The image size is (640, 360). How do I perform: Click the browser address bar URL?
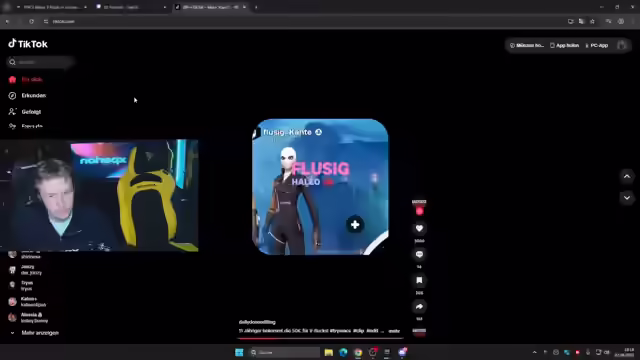pyautogui.click(x=64, y=21)
